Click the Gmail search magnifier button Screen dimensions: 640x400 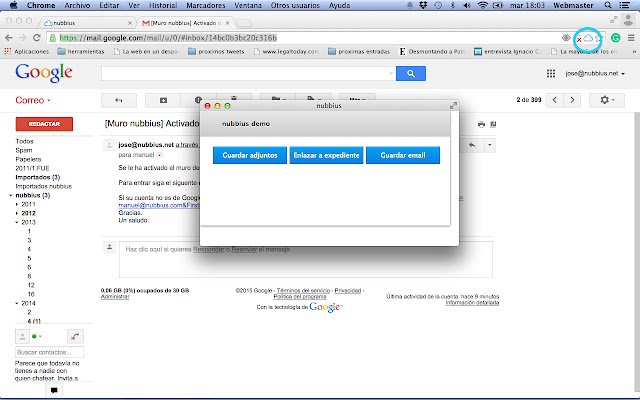[411, 73]
